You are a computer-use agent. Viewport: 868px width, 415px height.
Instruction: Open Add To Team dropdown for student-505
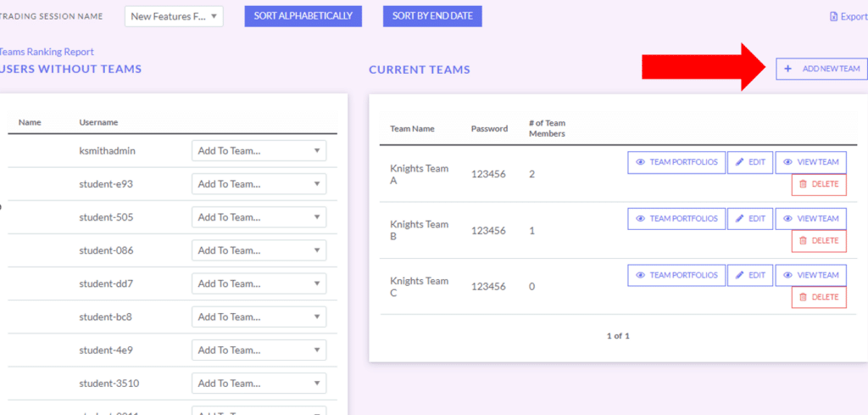[x=259, y=217]
